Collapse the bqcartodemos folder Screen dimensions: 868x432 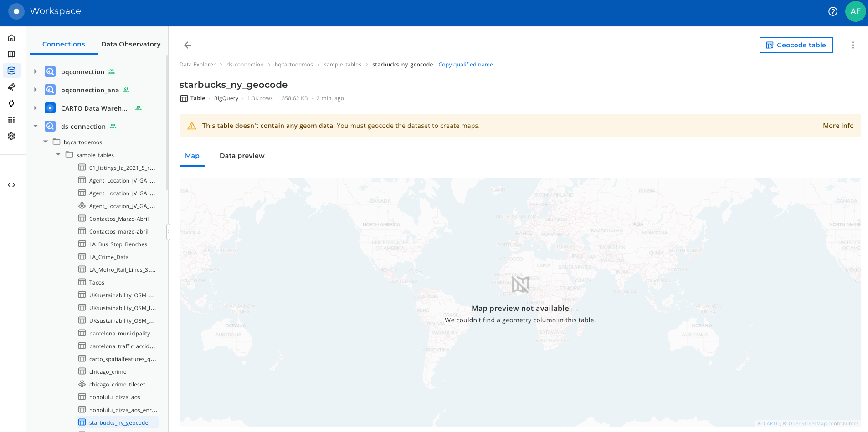tap(46, 142)
